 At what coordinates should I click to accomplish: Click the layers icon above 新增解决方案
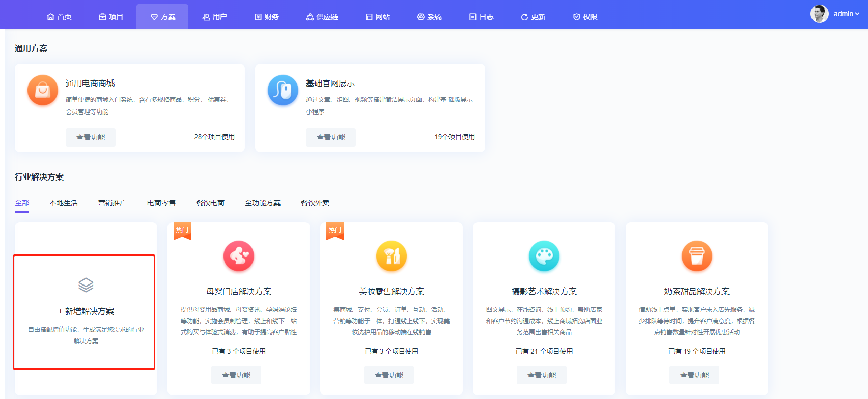[x=86, y=285]
